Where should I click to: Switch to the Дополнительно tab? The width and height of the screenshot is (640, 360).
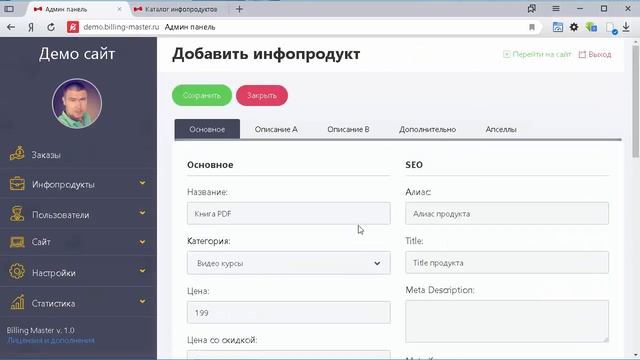click(x=427, y=129)
